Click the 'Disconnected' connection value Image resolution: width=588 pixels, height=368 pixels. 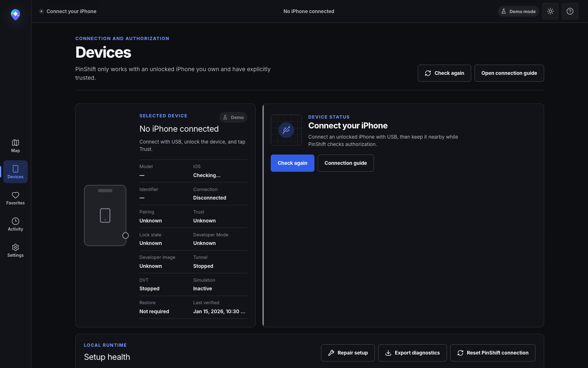click(x=210, y=198)
